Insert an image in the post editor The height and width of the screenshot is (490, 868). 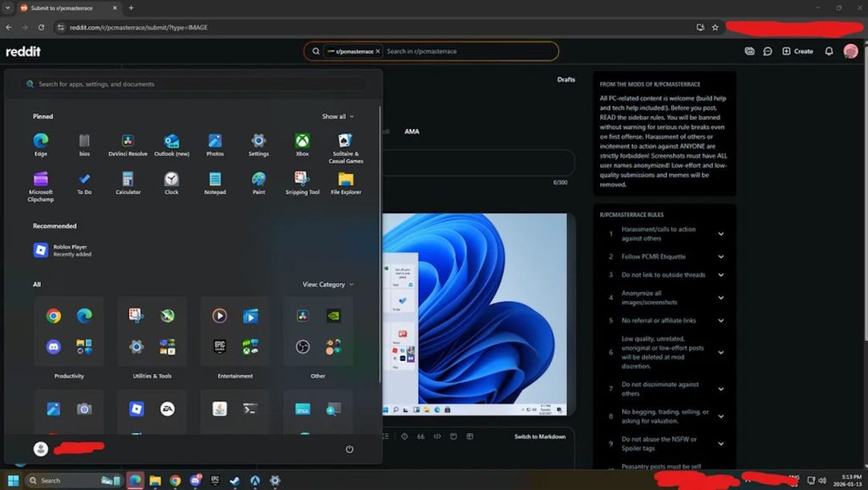(453, 436)
